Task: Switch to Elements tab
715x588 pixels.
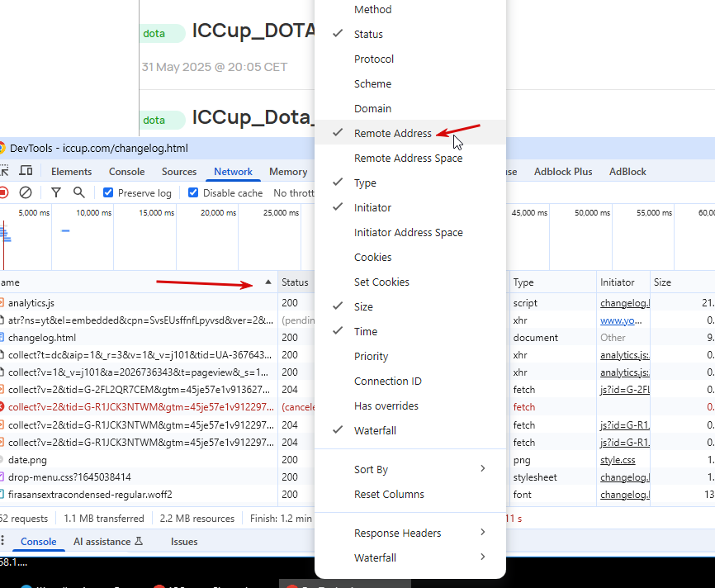Action: (x=71, y=172)
